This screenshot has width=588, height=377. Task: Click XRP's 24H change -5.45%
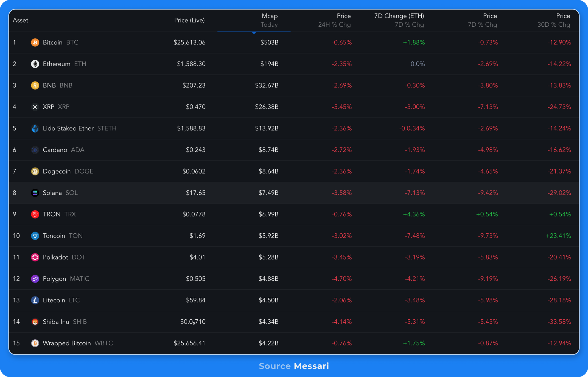(x=341, y=107)
